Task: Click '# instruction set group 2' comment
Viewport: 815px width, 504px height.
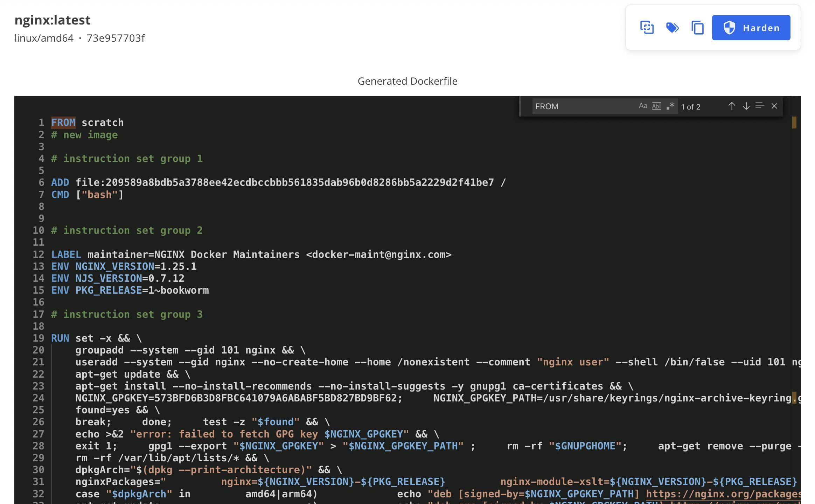Action: [x=127, y=230]
